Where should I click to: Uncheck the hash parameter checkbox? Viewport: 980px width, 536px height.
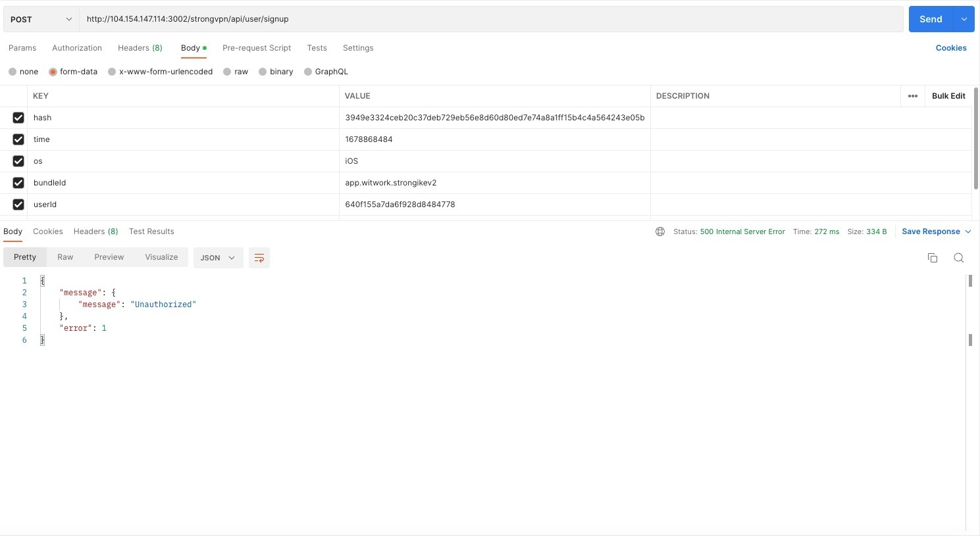[18, 118]
